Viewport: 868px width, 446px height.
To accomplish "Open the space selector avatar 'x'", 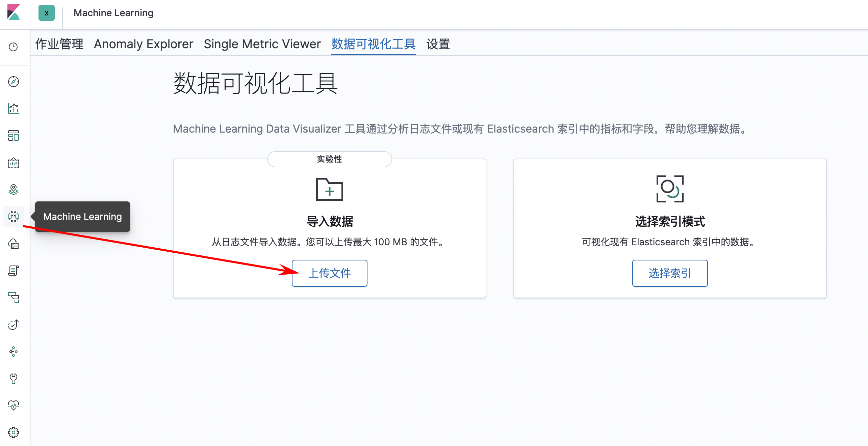I will point(47,13).
